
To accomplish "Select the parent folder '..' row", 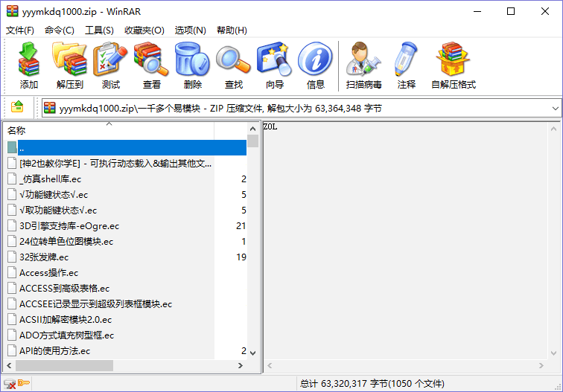I will [127, 148].
